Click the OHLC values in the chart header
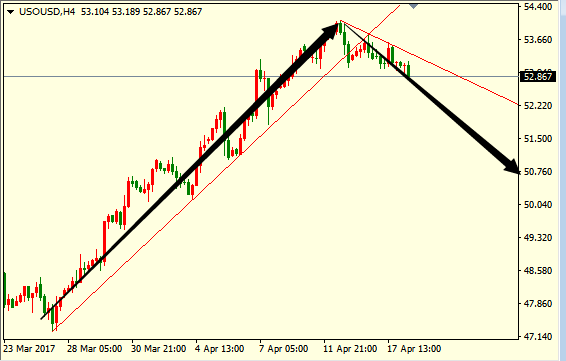 (x=141, y=12)
